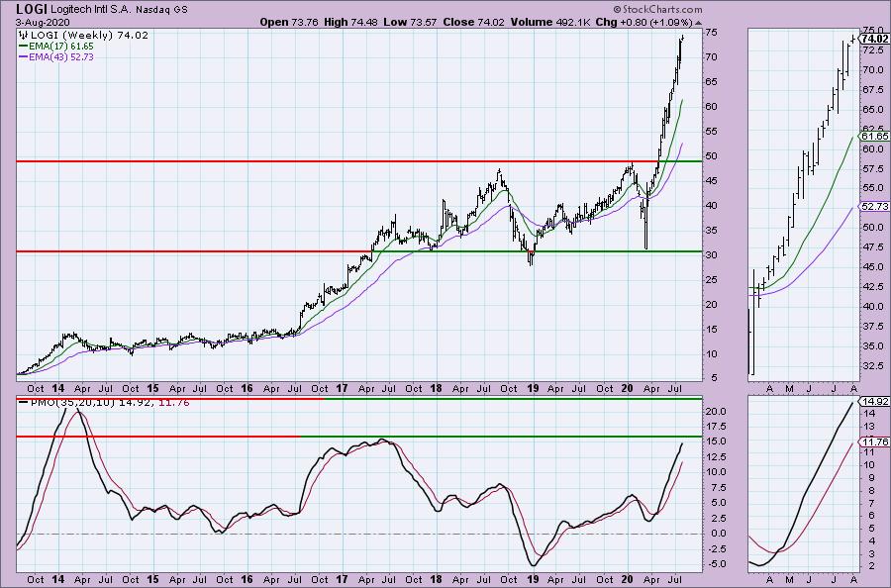Click the Open 73.76 value
The image size is (891, 588).
point(289,22)
